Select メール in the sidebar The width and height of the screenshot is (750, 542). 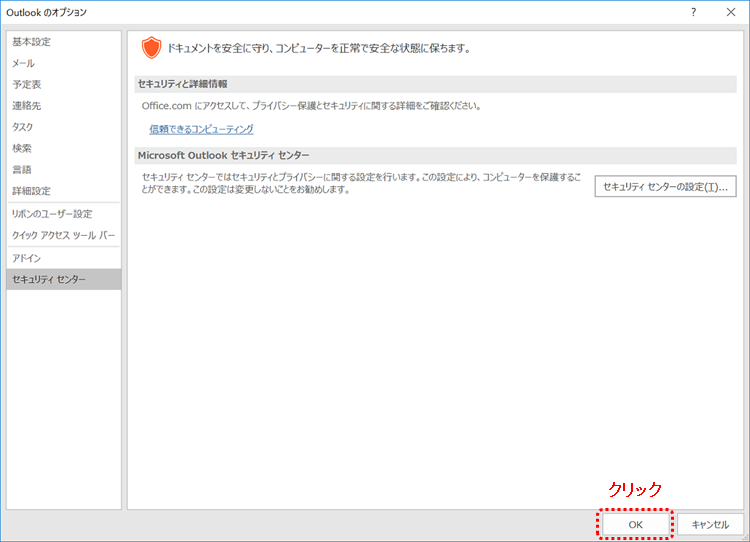point(64,63)
